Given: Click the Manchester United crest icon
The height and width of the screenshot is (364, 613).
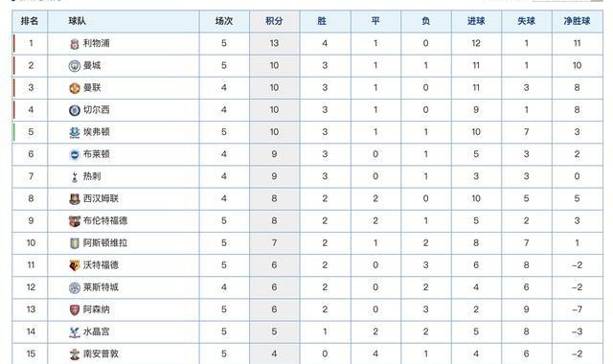Looking at the screenshot, I should [75, 88].
